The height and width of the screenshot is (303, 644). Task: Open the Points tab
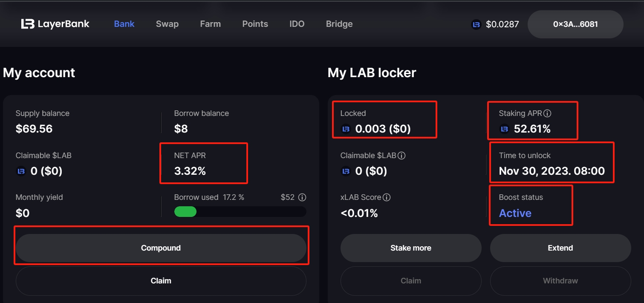[255, 24]
